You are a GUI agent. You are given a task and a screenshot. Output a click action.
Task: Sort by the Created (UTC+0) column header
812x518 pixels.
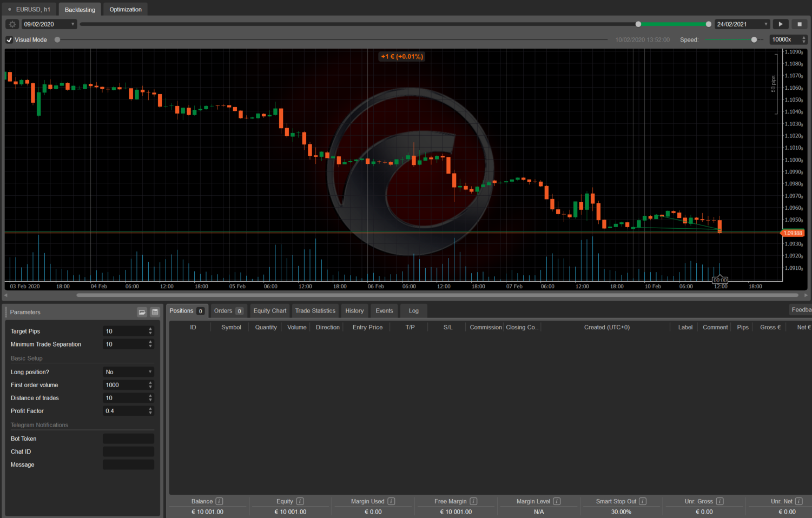point(606,327)
